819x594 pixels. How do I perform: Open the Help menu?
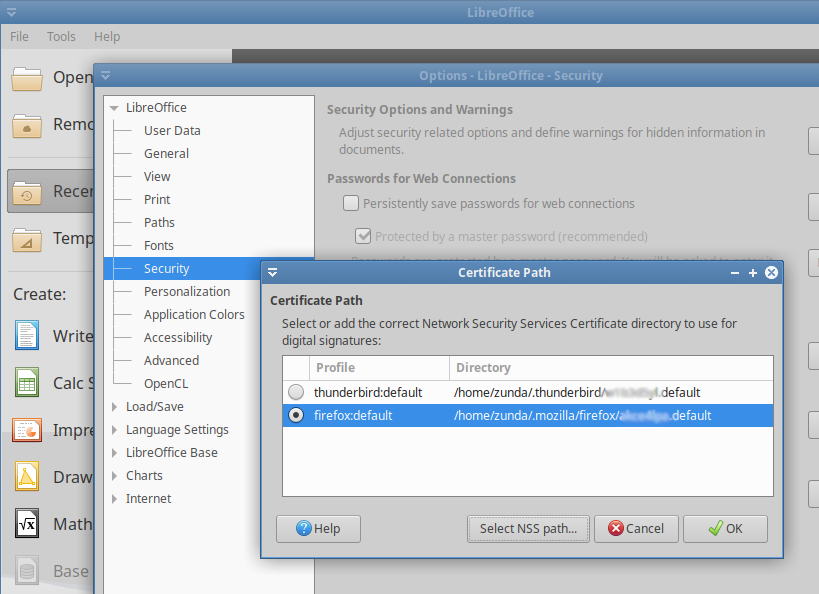pyautogui.click(x=107, y=37)
